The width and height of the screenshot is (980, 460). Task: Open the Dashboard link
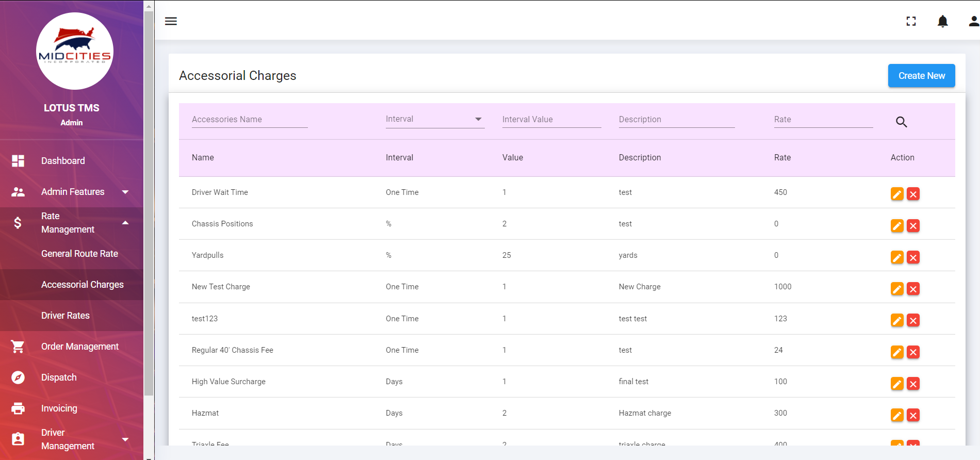click(x=63, y=161)
